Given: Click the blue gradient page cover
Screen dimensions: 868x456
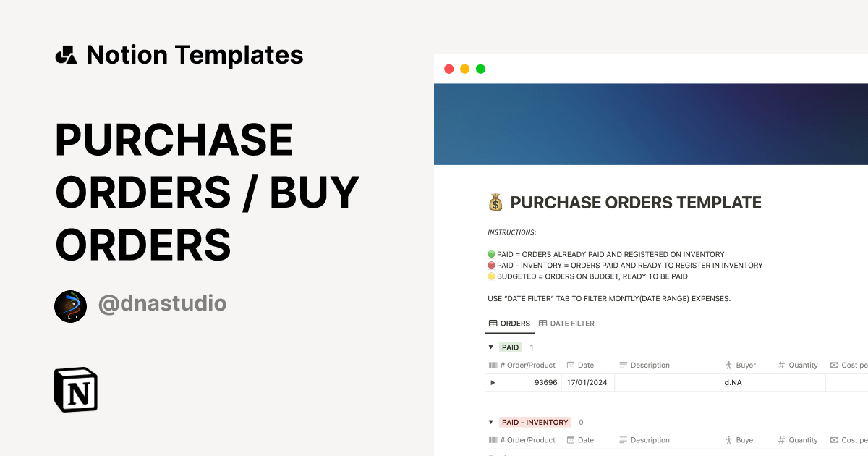Looking at the screenshot, I should [651, 124].
